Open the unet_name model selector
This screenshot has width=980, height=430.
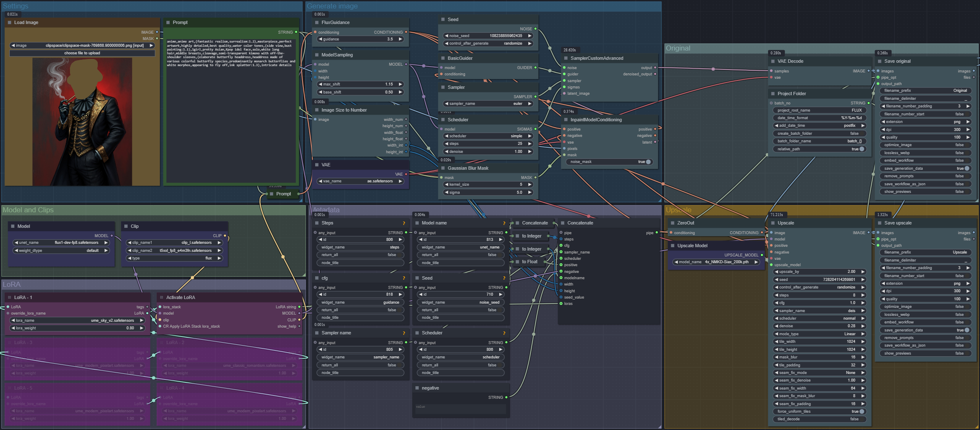pyautogui.click(x=61, y=243)
